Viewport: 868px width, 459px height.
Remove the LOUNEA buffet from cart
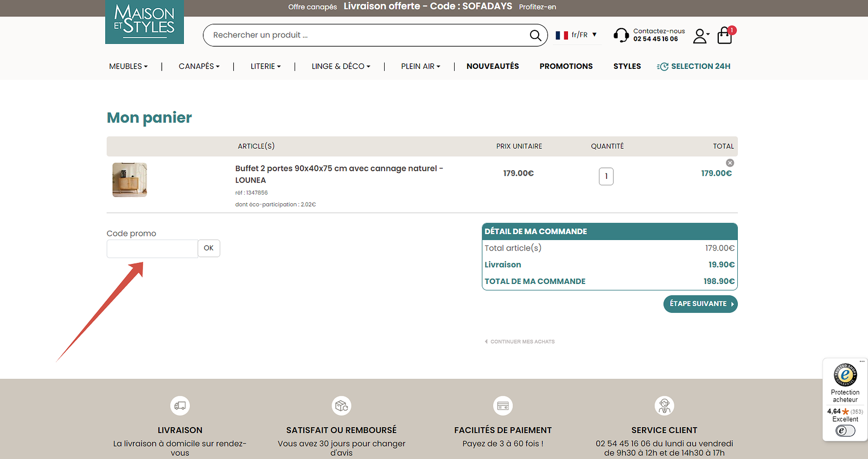(730, 163)
